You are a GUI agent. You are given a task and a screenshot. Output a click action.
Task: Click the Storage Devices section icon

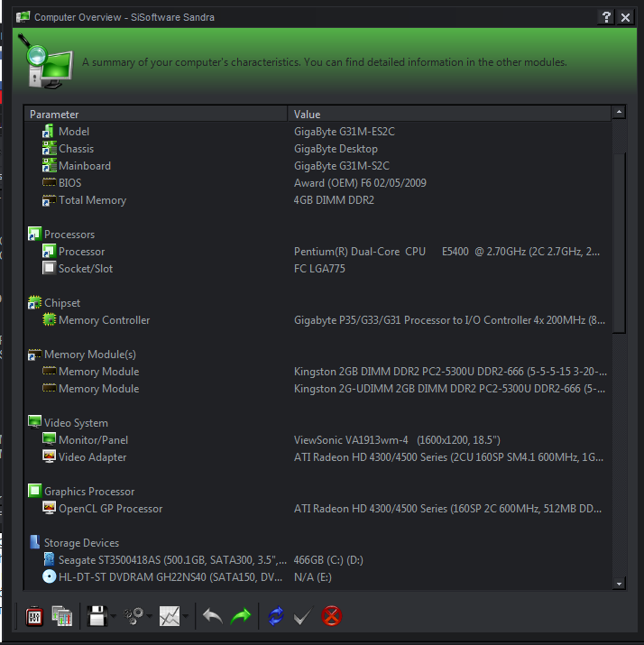pos(34,542)
